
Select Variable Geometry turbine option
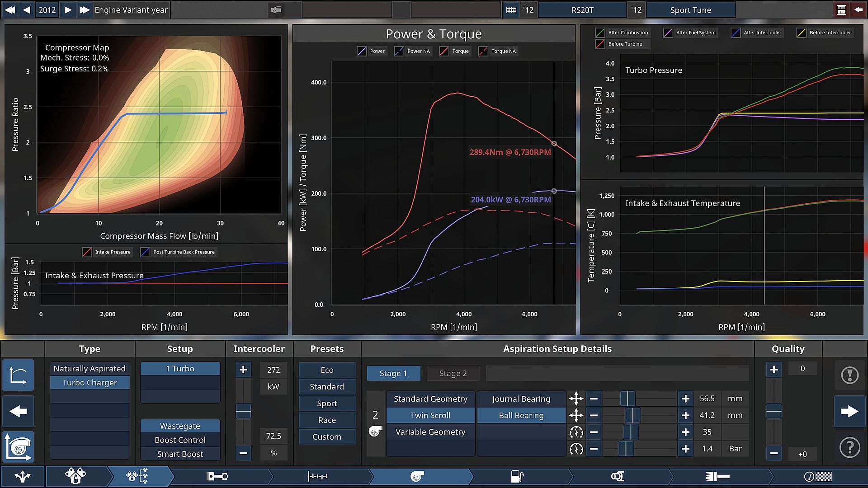click(430, 432)
